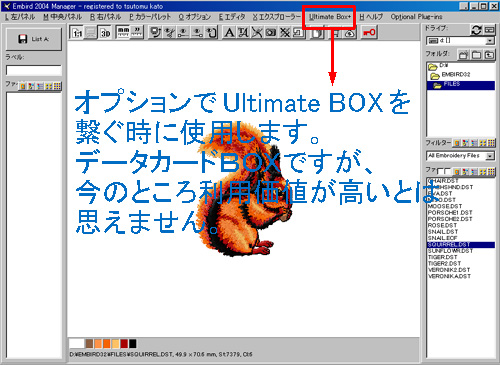Open the Optional Plug-ins menu
500x365 pixels.
click(x=417, y=17)
